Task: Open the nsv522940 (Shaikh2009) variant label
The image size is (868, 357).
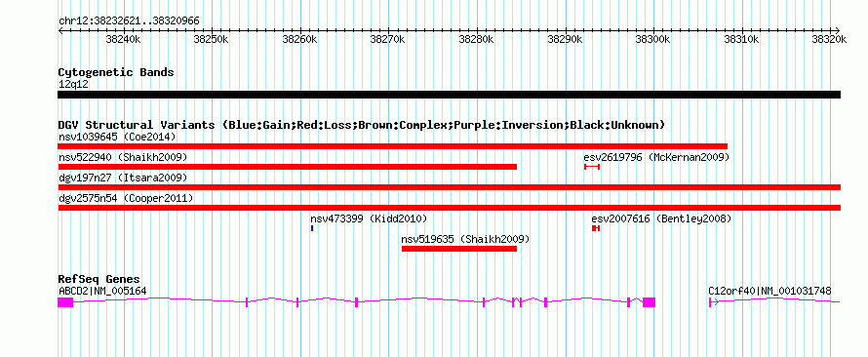Action: pyautogui.click(x=123, y=157)
